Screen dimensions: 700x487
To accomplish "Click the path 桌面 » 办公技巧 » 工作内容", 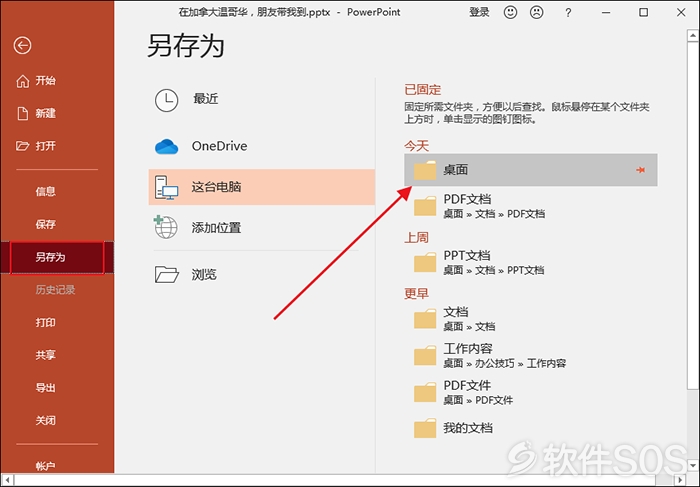I will click(504, 363).
